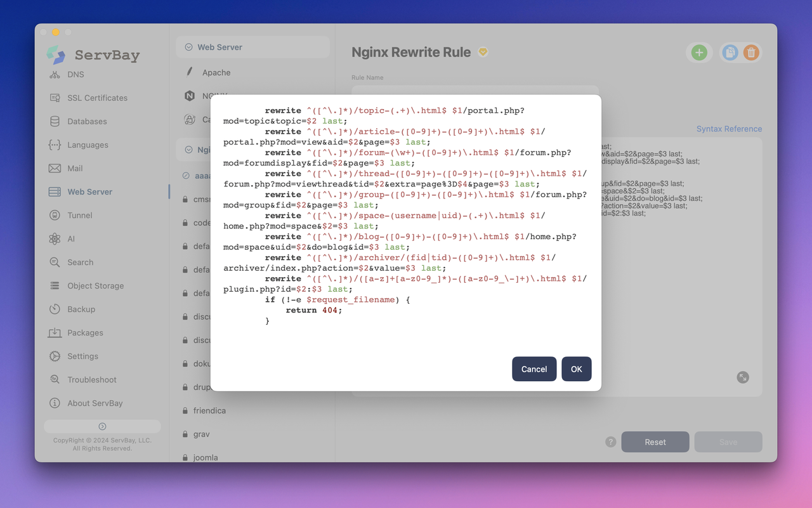Select the Object Storage icon

click(x=55, y=285)
